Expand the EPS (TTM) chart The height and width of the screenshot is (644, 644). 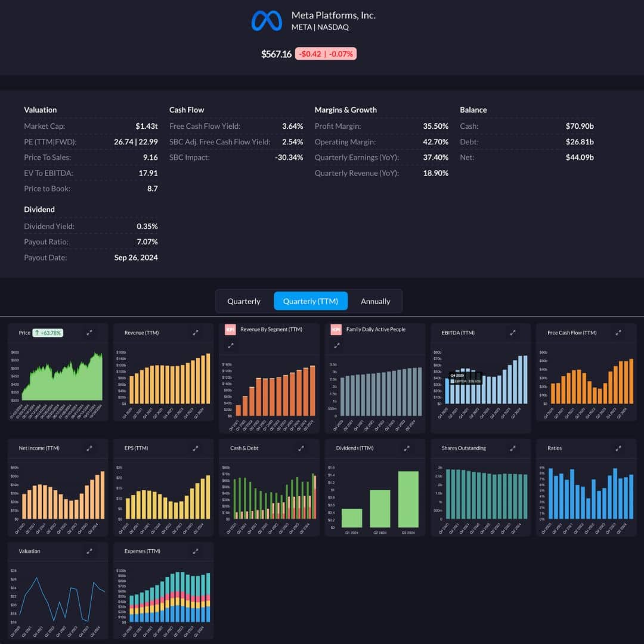tap(196, 448)
